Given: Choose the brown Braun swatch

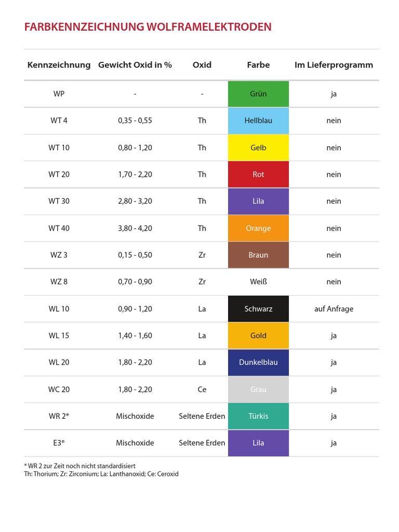Looking at the screenshot, I should pos(258,255).
